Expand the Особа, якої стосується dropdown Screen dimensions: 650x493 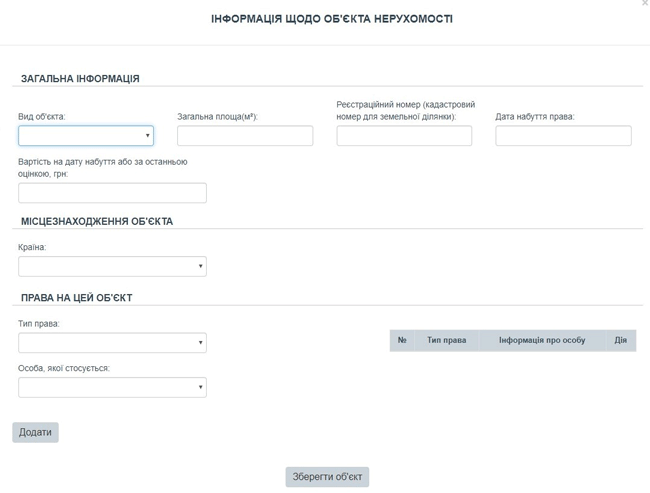[112, 387]
